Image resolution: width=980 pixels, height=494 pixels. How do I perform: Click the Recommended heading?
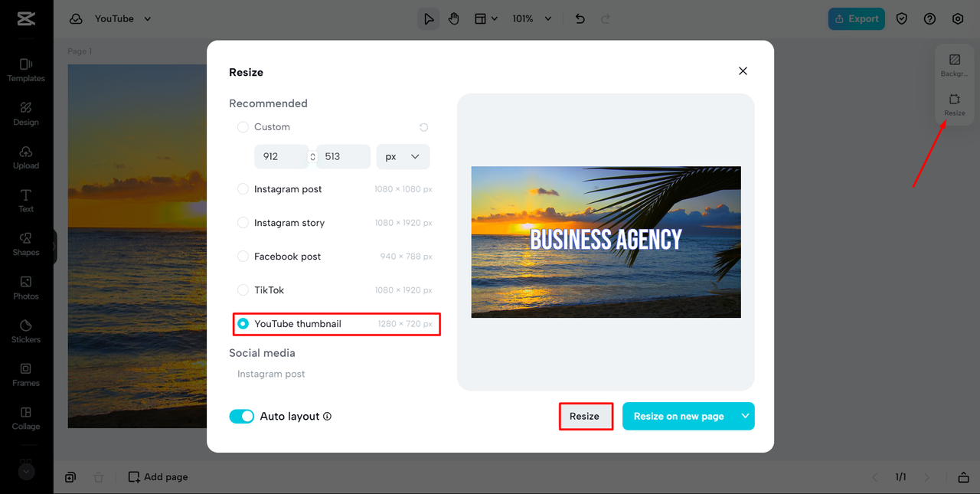point(268,103)
